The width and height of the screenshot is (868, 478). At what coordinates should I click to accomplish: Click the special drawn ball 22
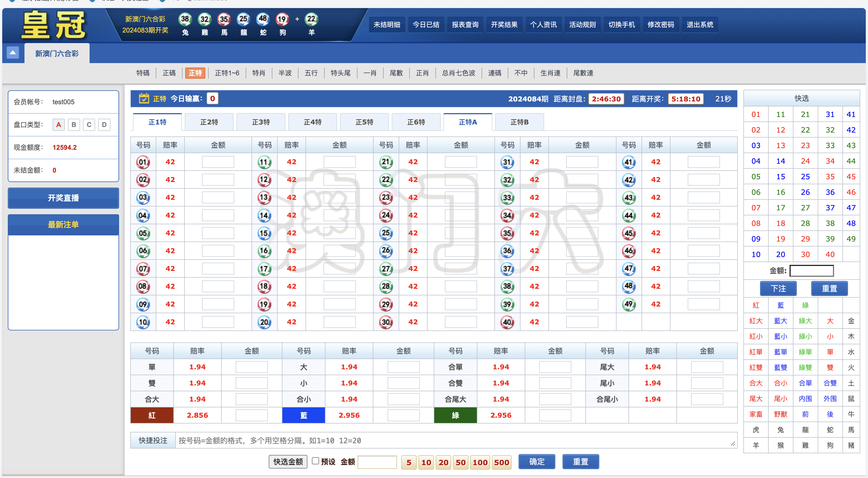(311, 19)
